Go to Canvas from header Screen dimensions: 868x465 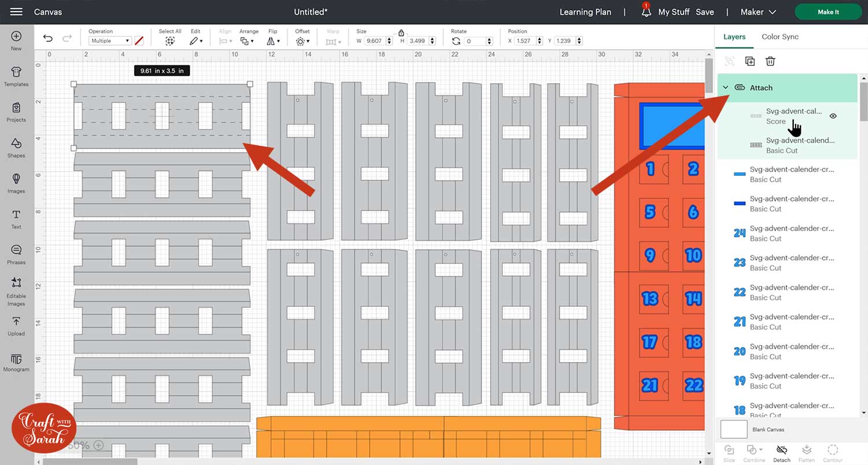[x=48, y=12]
